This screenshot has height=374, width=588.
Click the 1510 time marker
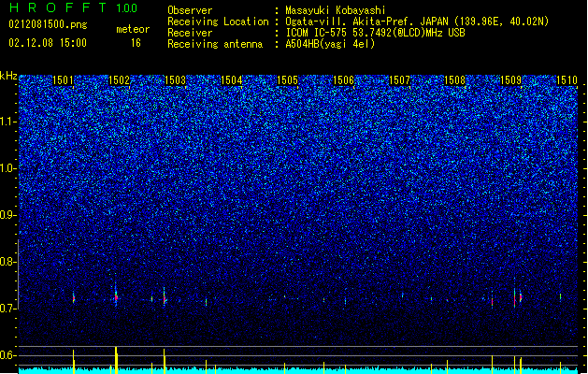566,80
